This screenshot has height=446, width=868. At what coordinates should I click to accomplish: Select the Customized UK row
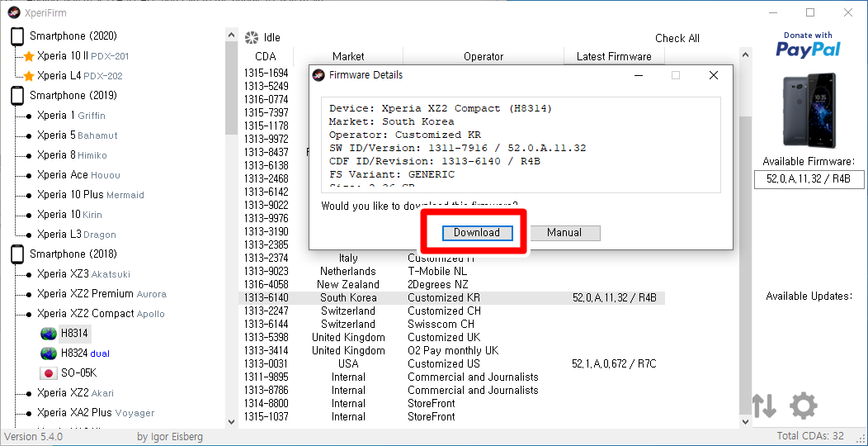click(x=451, y=338)
